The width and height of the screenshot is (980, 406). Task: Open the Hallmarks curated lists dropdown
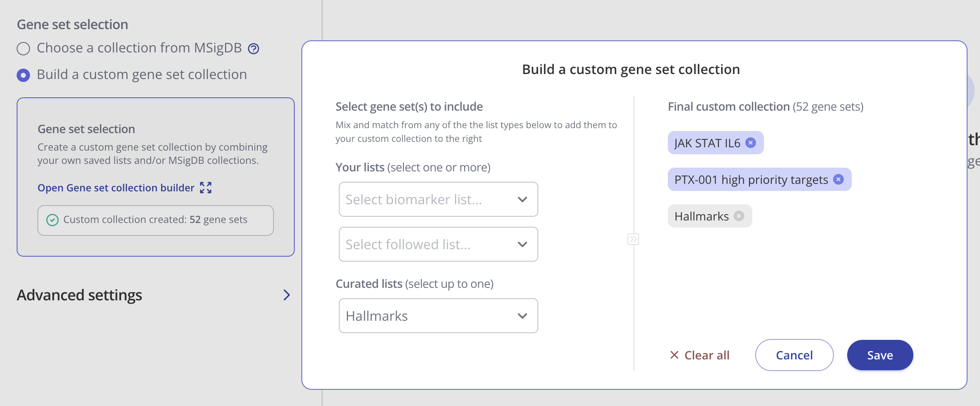coord(438,316)
